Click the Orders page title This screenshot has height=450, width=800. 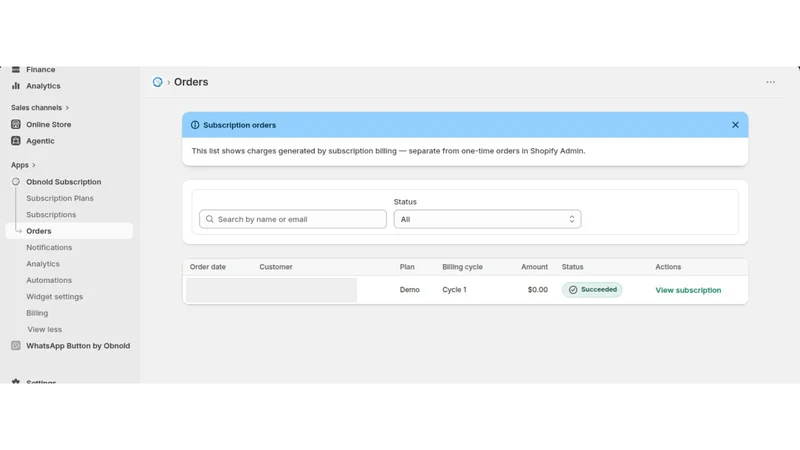[191, 82]
